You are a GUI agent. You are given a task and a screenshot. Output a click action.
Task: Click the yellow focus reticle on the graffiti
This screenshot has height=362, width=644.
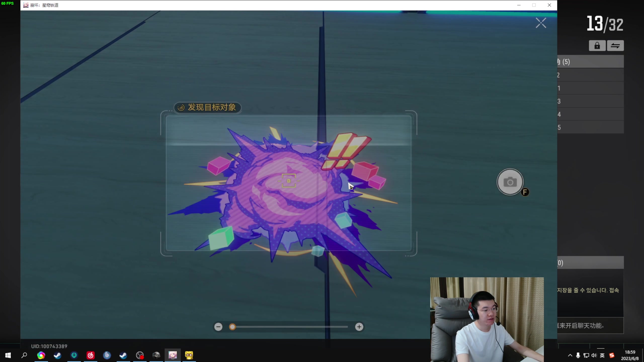click(x=289, y=181)
